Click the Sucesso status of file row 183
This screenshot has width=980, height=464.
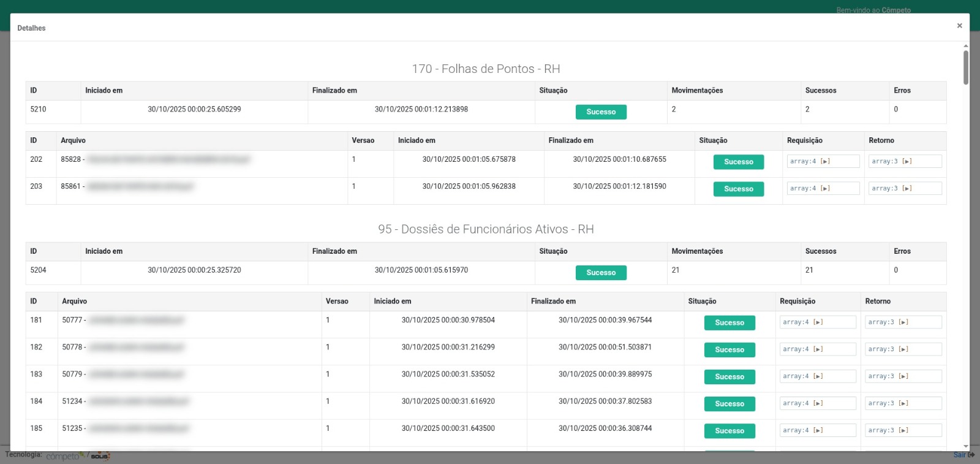pos(729,377)
